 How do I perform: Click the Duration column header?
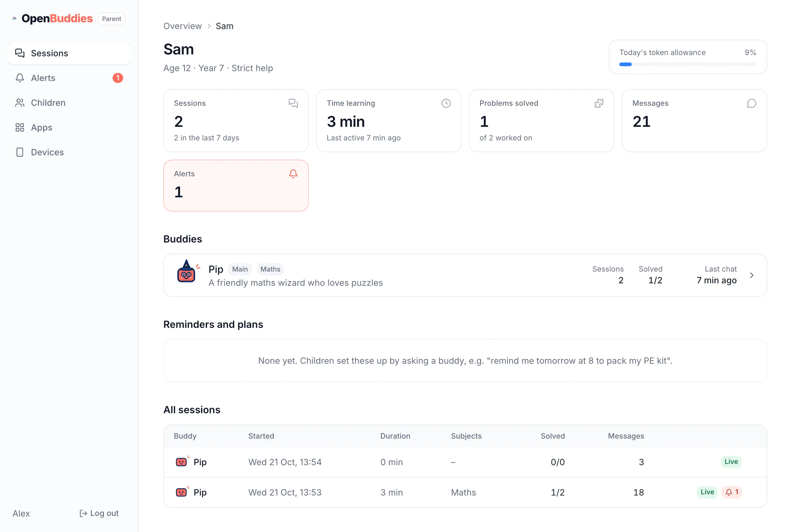[395, 436]
